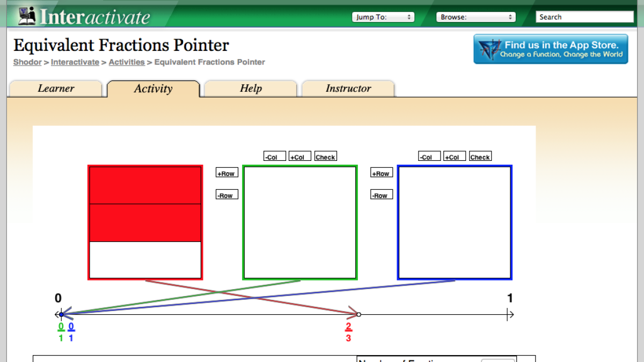Click -Row beside the green fraction square
The width and height of the screenshot is (644, 362).
pos(226,194)
